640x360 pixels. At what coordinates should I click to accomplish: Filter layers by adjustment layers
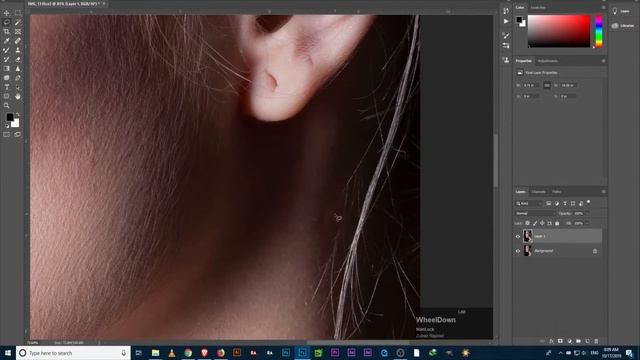click(557, 203)
